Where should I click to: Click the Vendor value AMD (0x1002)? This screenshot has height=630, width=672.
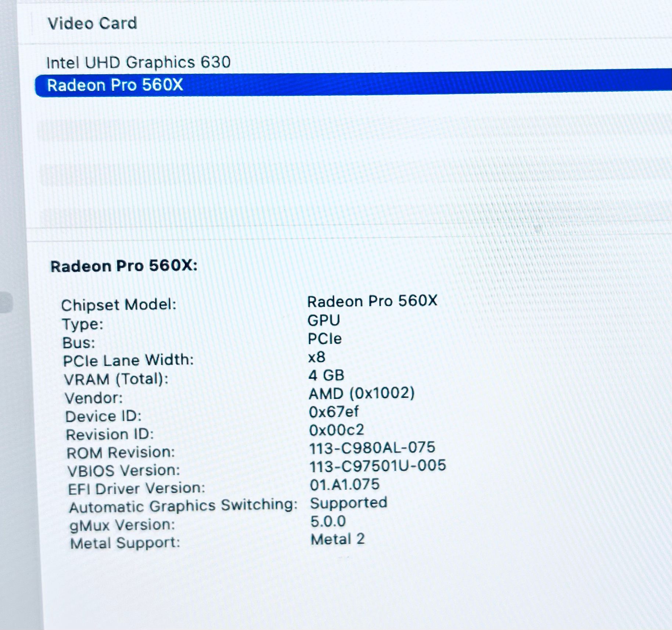(362, 393)
